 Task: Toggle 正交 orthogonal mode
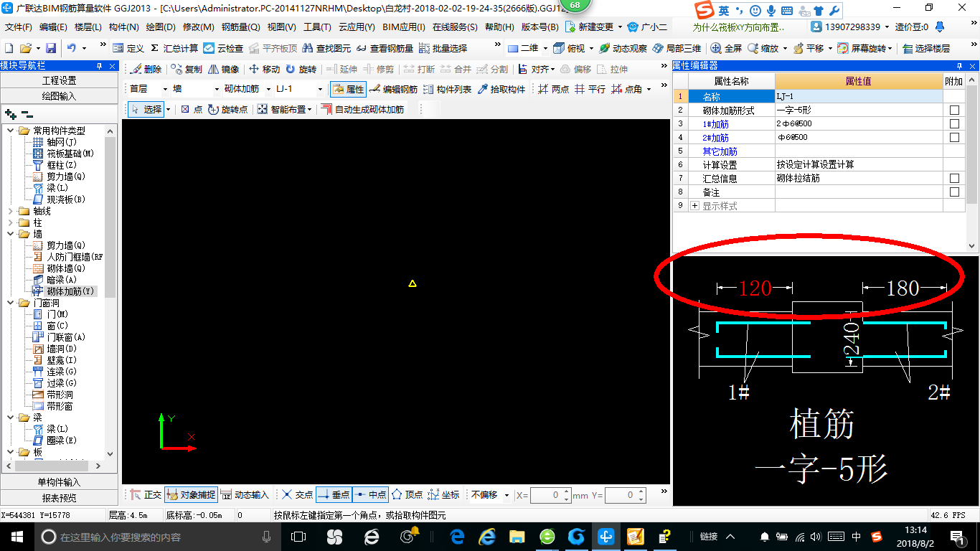146,495
